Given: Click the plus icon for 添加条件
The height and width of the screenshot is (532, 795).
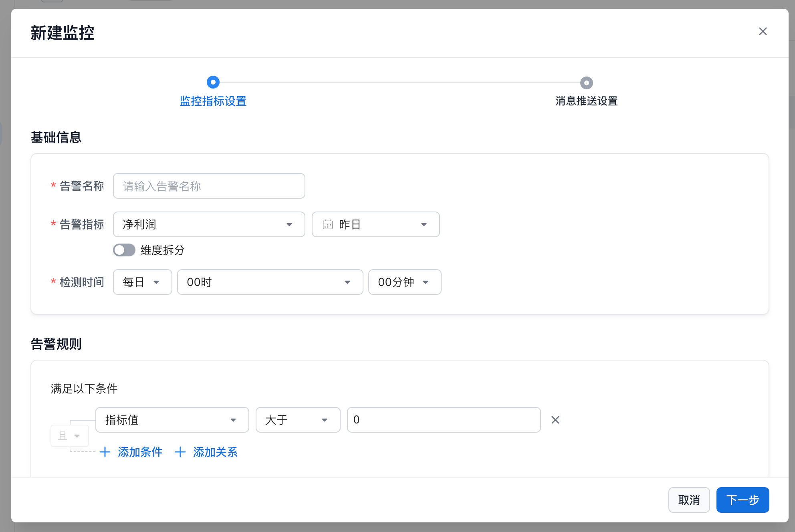Looking at the screenshot, I should (105, 452).
